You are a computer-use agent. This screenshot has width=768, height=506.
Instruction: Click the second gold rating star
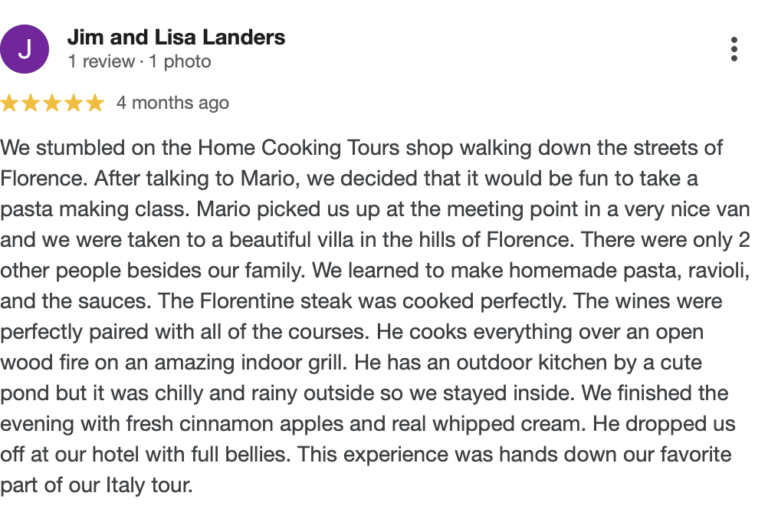pos(31,103)
